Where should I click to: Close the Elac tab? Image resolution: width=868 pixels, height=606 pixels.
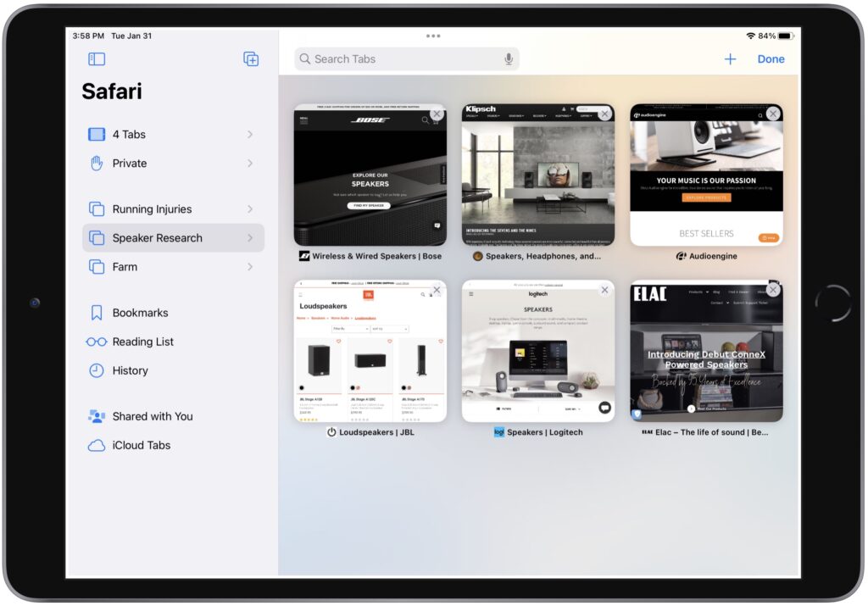(x=773, y=290)
